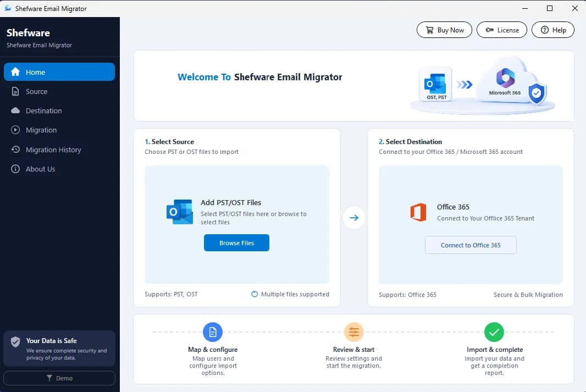Click the Map & configure document icon
The image size is (586, 392).
coord(213,332)
